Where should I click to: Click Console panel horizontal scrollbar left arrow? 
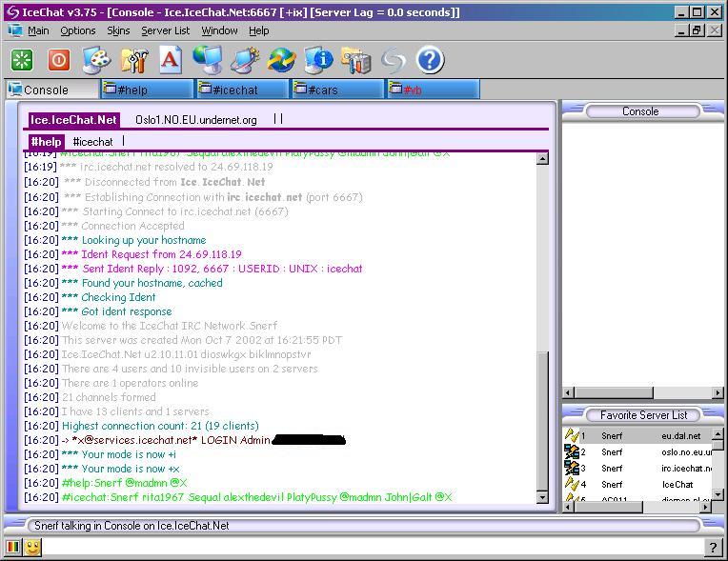(x=568, y=393)
